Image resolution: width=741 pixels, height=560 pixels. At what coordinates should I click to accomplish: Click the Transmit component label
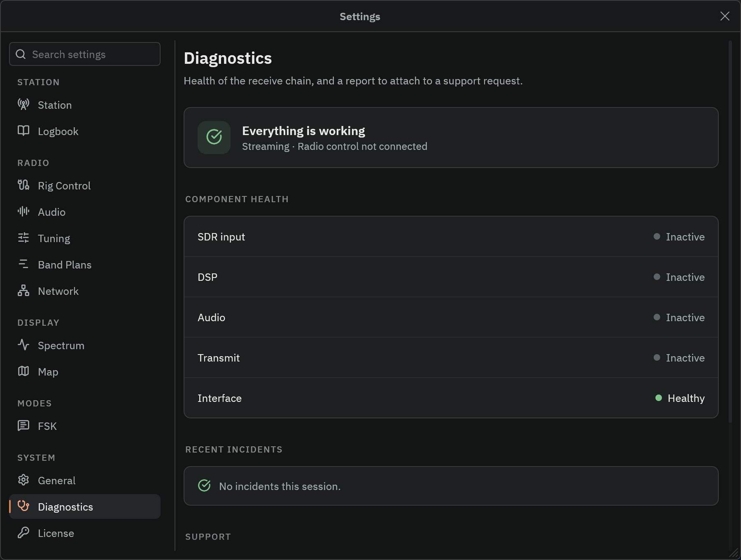click(x=219, y=358)
